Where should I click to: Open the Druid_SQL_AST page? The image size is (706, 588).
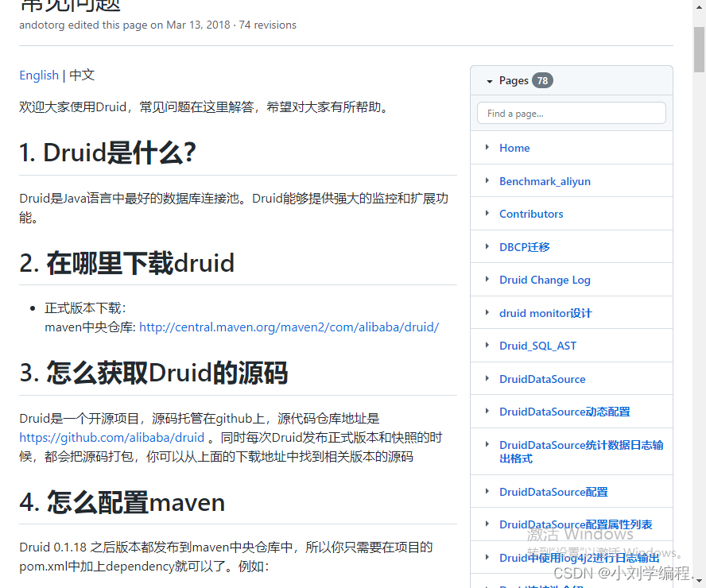537,345
